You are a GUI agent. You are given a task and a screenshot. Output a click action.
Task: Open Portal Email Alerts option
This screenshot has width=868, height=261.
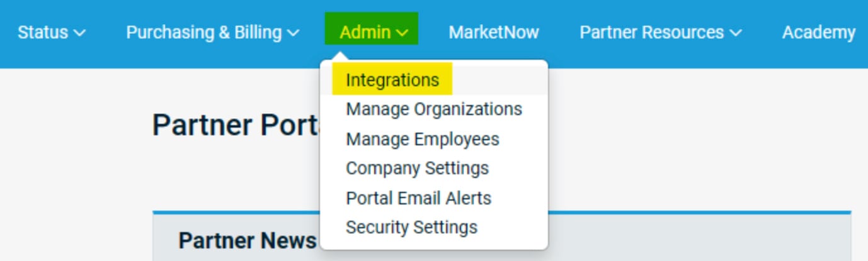click(418, 198)
